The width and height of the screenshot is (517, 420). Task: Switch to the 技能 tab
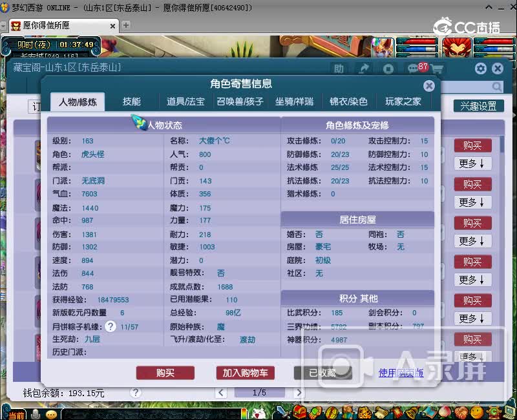click(x=132, y=101)
